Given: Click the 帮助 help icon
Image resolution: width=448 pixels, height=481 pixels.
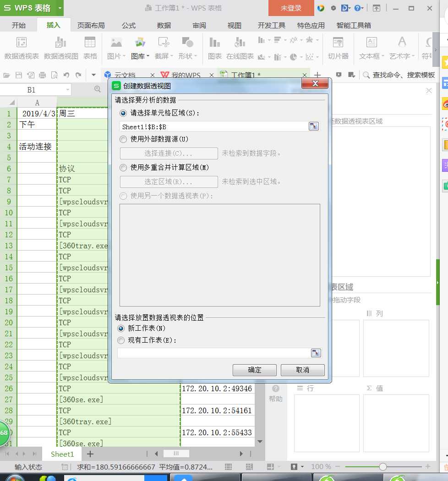Looking at the screenshot, I should pyautogui.click(x=276, y=388).
